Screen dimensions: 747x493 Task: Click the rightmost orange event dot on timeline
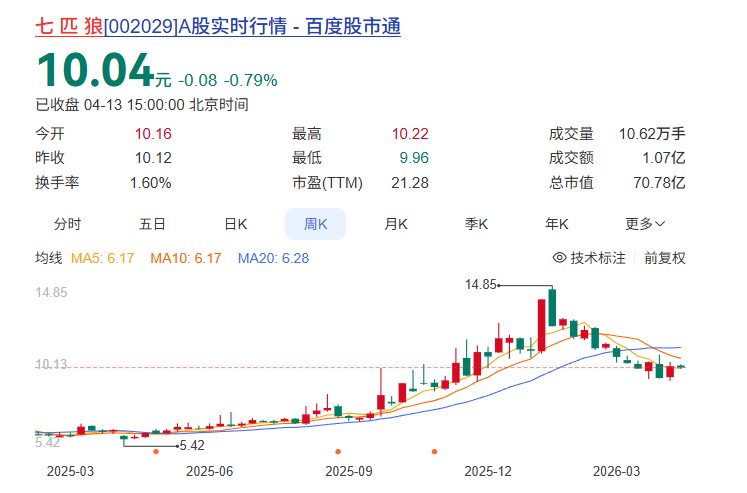(434, 452)
